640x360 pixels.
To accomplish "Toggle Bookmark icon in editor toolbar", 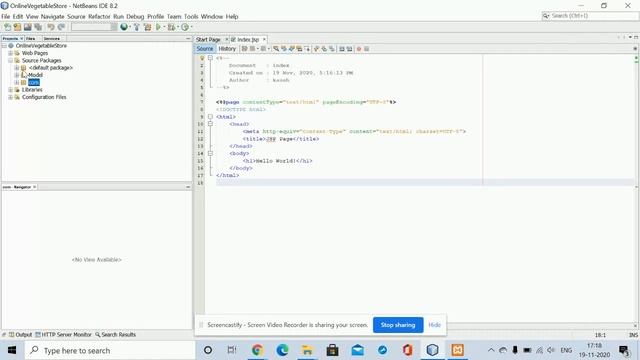I will pos(331,49).
